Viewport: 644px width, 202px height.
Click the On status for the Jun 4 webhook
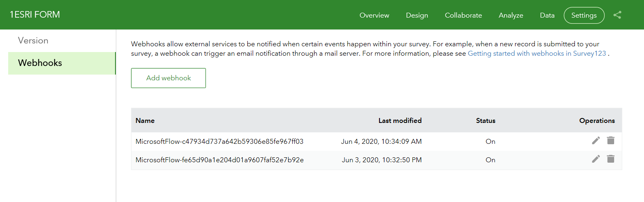pos(490,141)
